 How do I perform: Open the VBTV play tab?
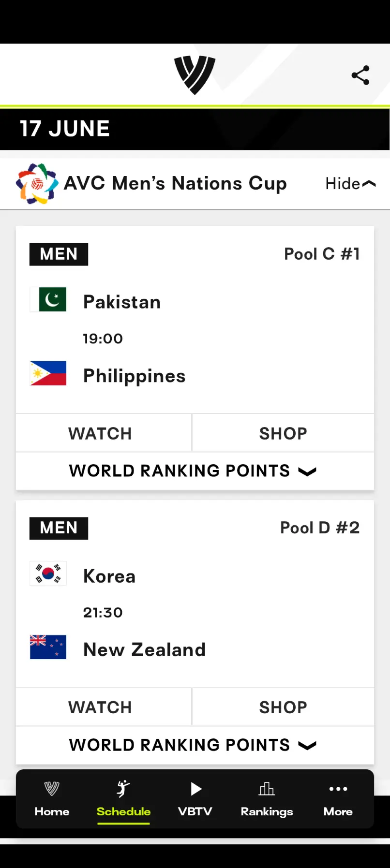pos(195,799)
